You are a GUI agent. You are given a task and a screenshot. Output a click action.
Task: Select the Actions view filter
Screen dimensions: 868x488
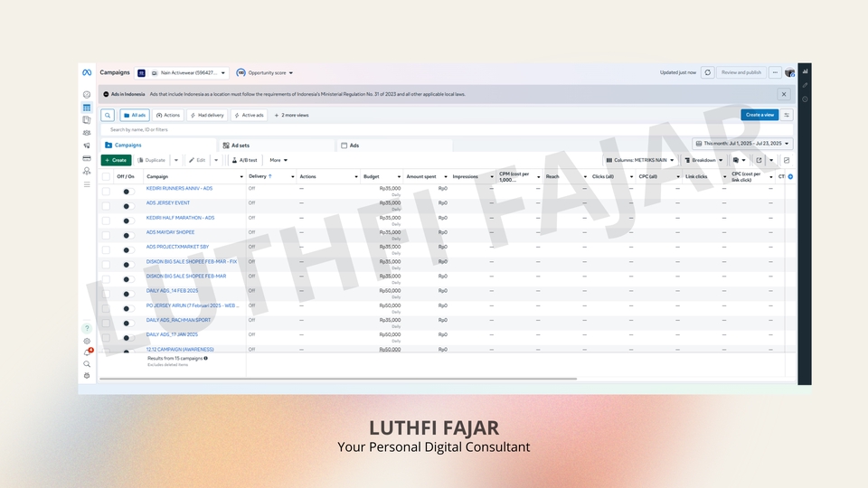click(x=168, y=115)
